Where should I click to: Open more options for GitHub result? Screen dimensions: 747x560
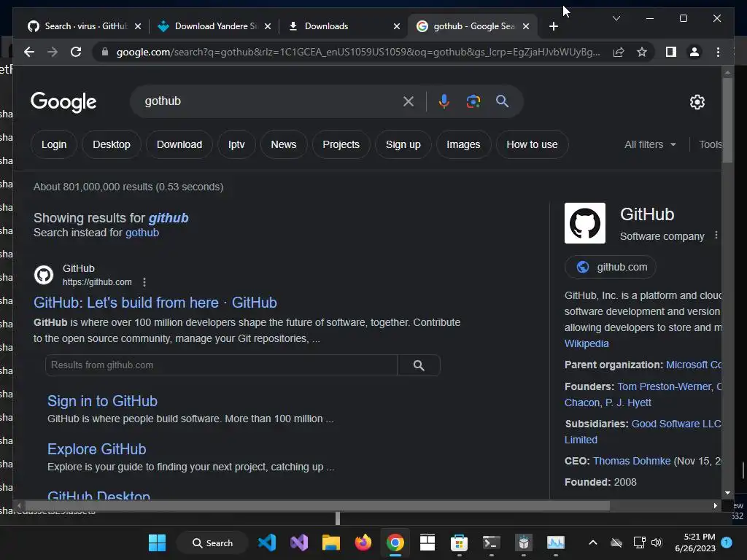click(x=144, y=282)
